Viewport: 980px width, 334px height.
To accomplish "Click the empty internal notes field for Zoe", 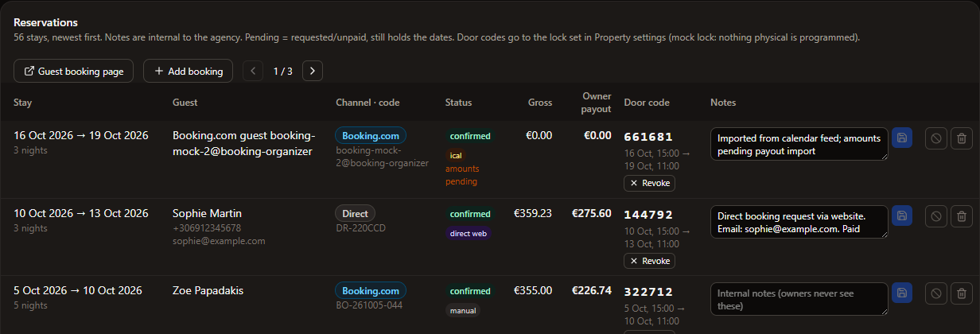I will [x=799, y=299].
